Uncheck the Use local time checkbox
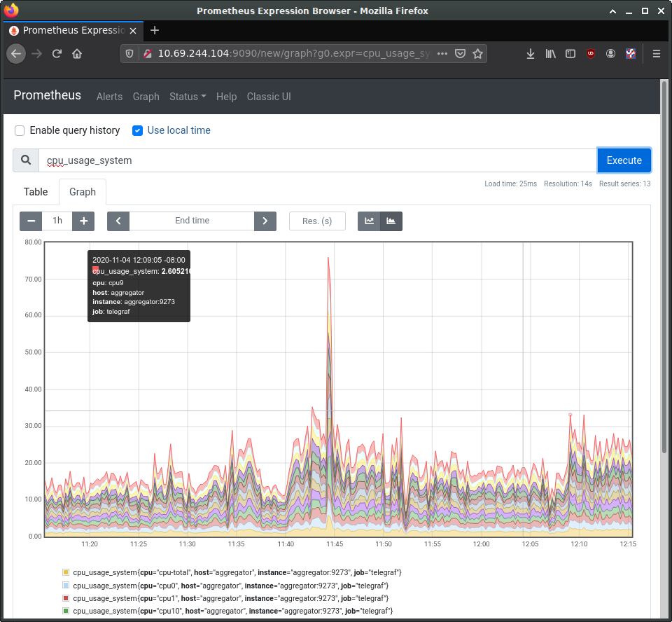 (x=138, y=130)
